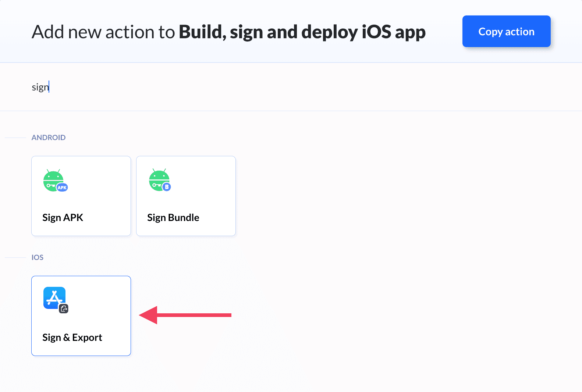
Task: Collapse the ANDROID section header
Action: (x=49, y=138)
